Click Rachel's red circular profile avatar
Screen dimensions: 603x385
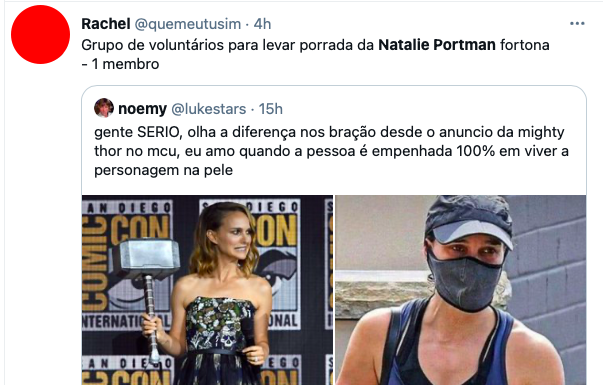pos(40,34)
